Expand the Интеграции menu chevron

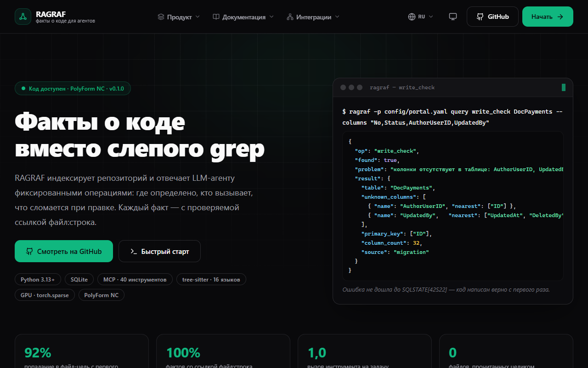click(x=337, y=17)
